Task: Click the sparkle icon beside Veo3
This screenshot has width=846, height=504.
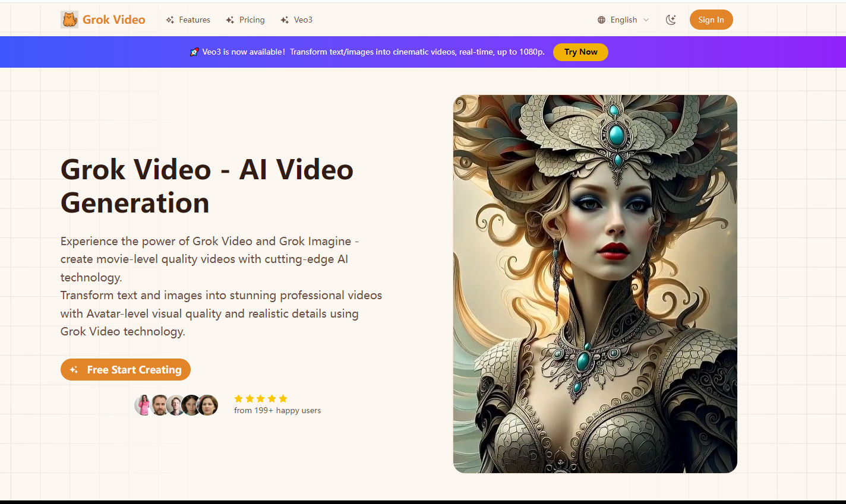Action: 285,20
